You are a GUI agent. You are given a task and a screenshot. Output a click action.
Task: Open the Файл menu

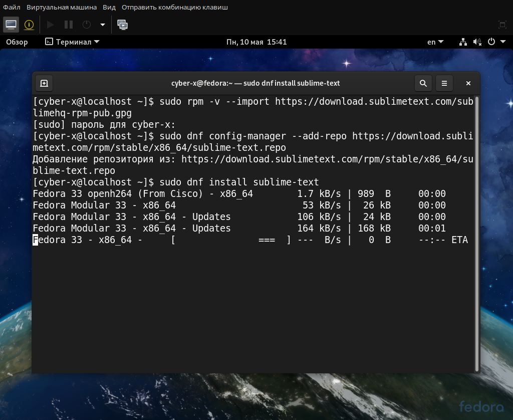(12, 8)
